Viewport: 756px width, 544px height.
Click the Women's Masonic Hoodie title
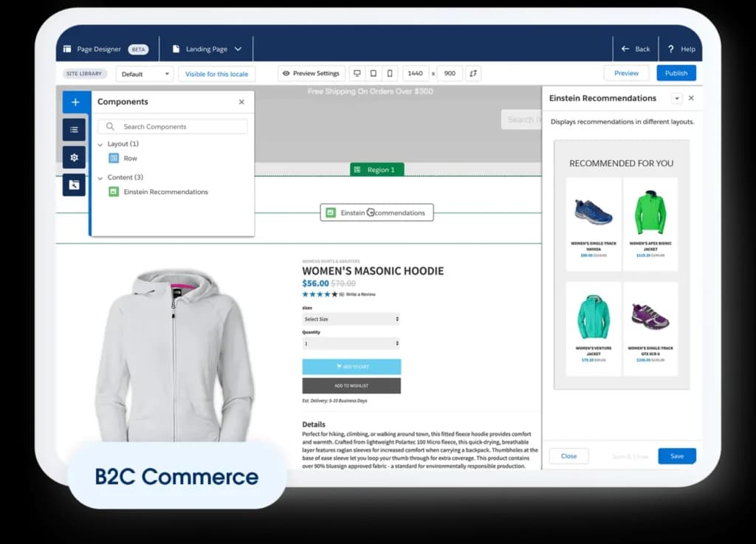point(373,271)
